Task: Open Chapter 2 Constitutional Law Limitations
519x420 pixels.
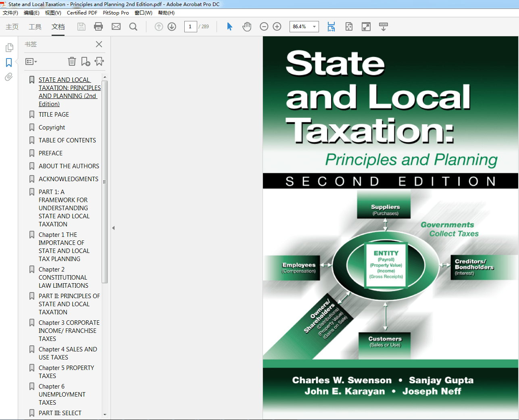Action: [x=63, y=278]
